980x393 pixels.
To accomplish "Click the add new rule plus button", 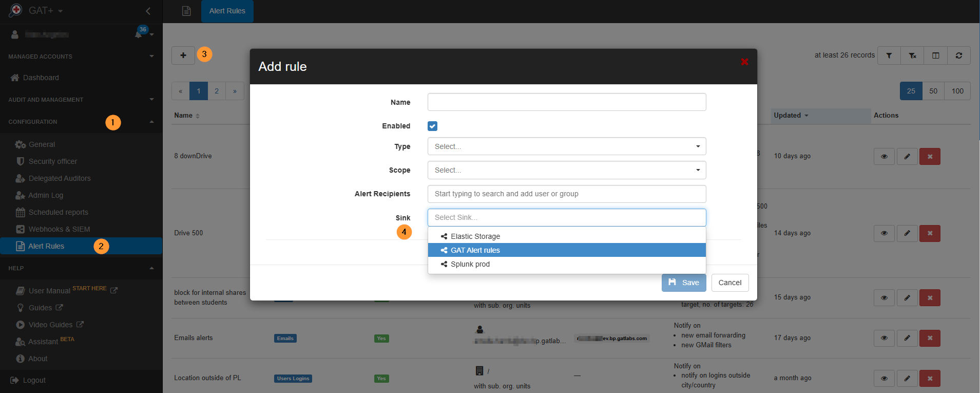I will [x=183, y=55].
